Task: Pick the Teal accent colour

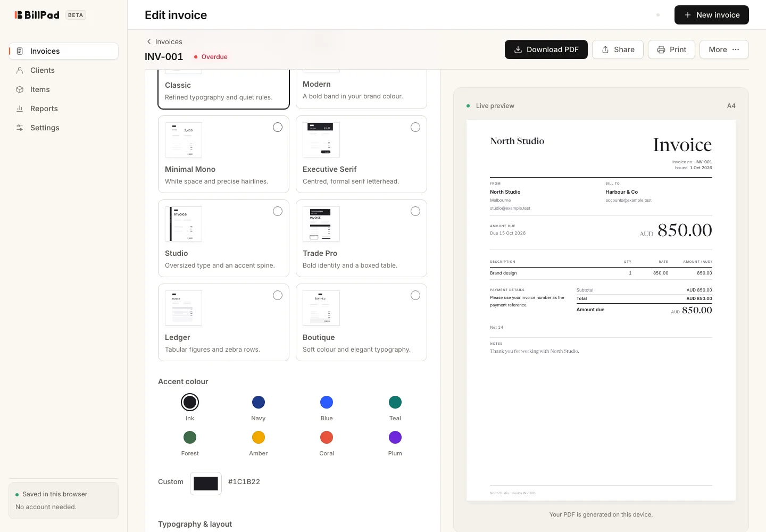Action: coord(395,402)
